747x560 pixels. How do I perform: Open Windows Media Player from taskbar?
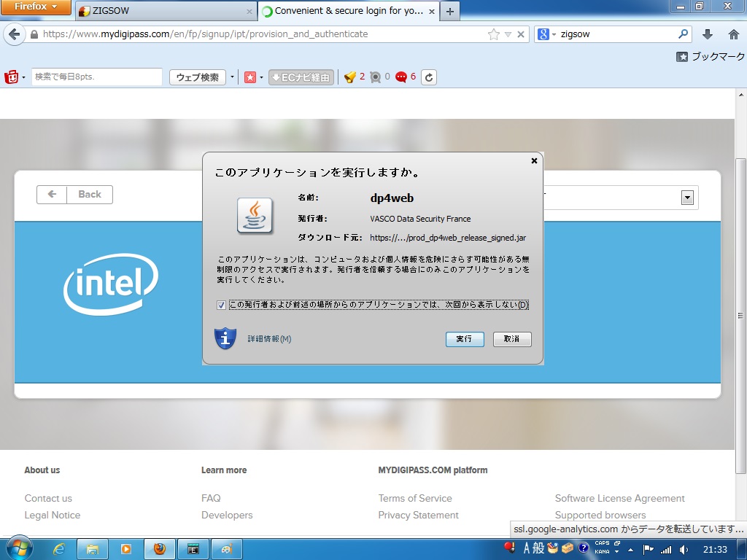coord(125,549)
